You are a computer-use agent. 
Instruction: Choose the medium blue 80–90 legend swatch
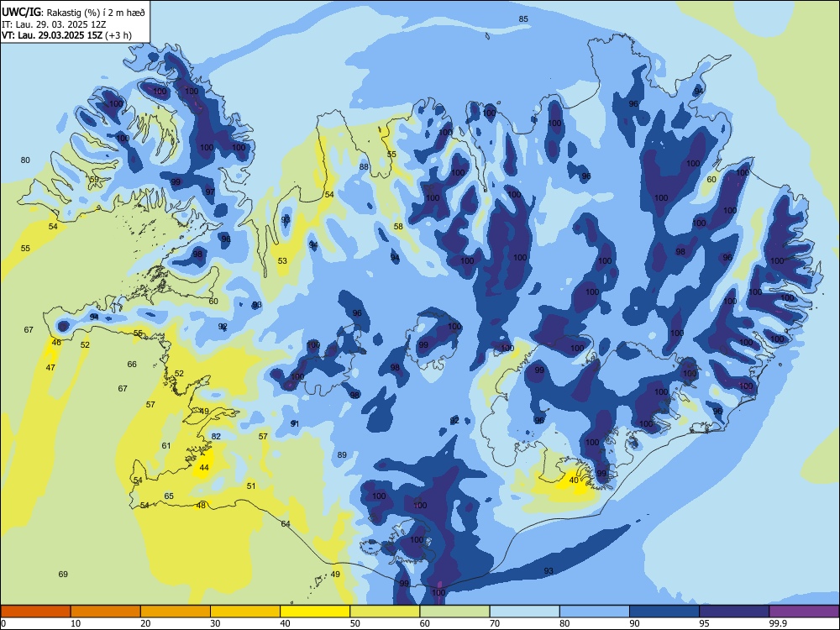pyautogui.click(x=594, y=612)
